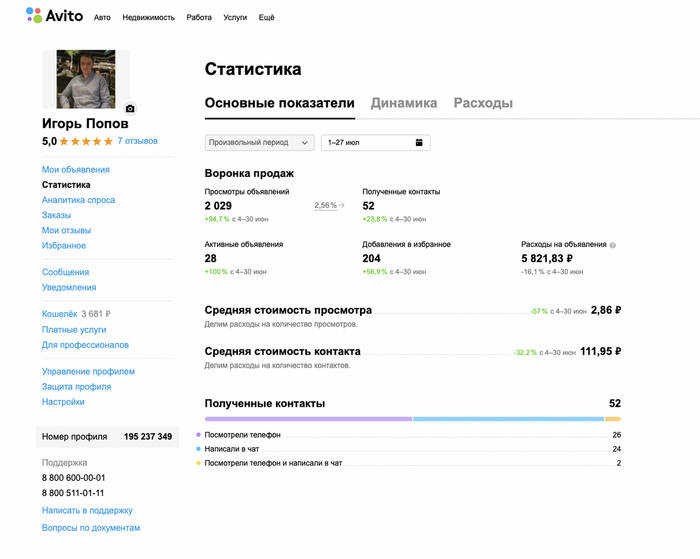The width and height of the screenshot is (700, 559).
Task: Open Мои отзывы
Action: [67, 230]
